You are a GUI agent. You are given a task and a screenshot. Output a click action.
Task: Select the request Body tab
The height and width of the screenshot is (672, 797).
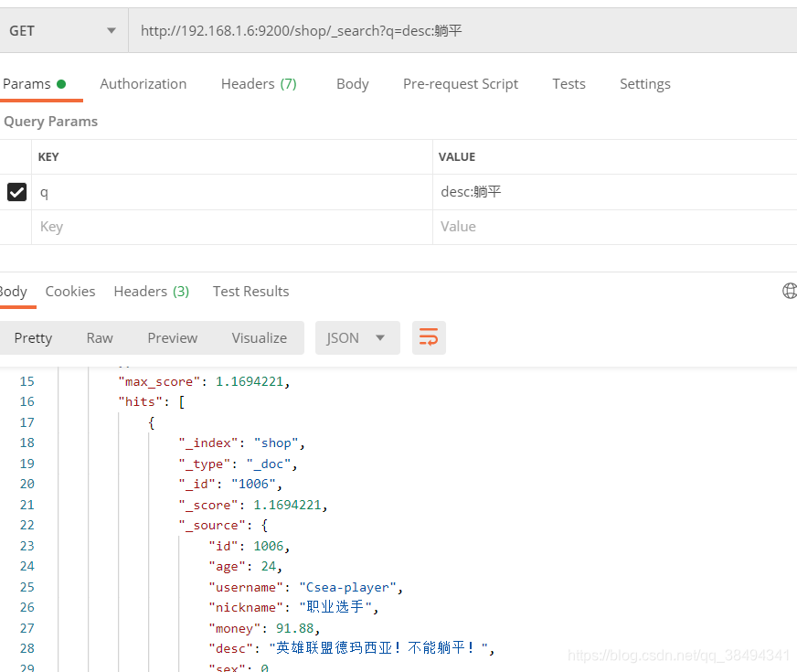click(352, 84)
